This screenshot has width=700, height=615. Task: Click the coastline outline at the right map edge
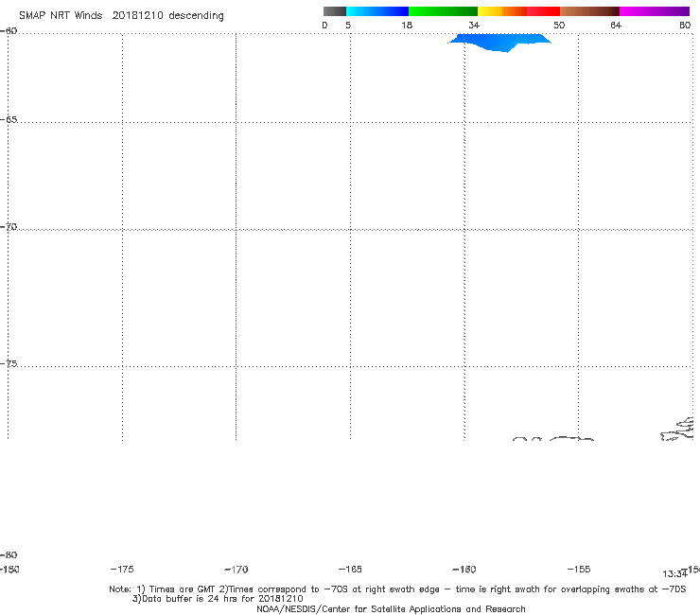677,429
